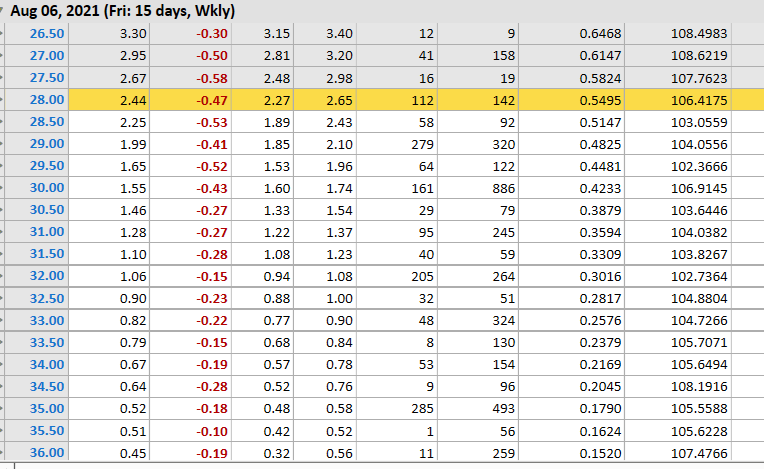764x469 pixels.
Task: Click implied volatility 108.1916
Action: (699, 387)
